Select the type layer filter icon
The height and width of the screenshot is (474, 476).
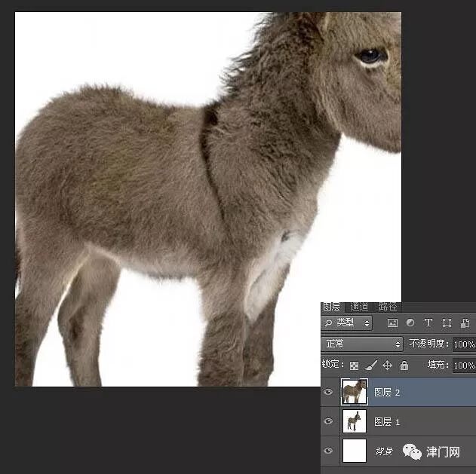click(x=428, y=323)
